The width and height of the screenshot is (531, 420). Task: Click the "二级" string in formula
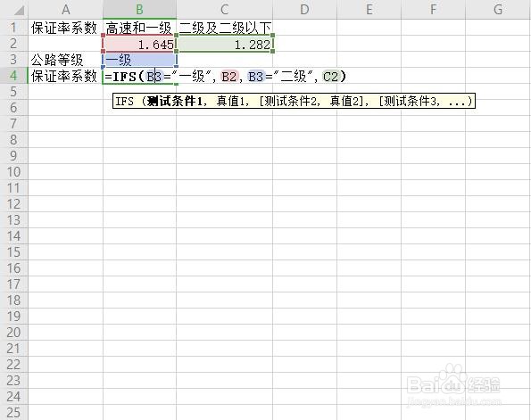pyautogui.click(x=293, y=77)
